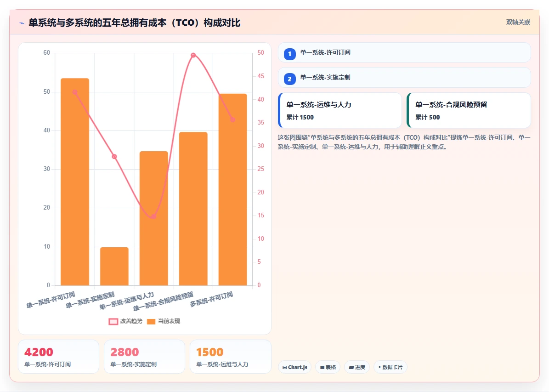Click the x-axis label 多系统-许可订阅
549x392 pixels.
[x=211, y=300]
